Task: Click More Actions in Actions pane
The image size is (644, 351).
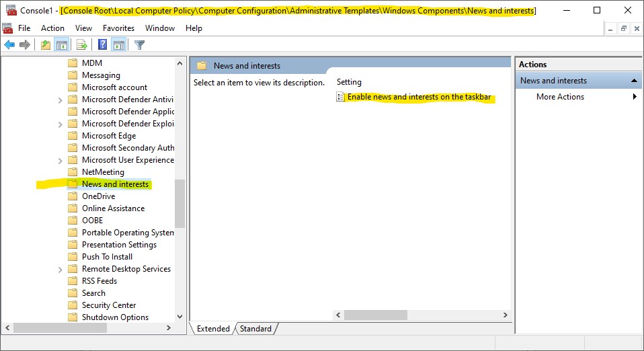Action: tap(560, 97)
